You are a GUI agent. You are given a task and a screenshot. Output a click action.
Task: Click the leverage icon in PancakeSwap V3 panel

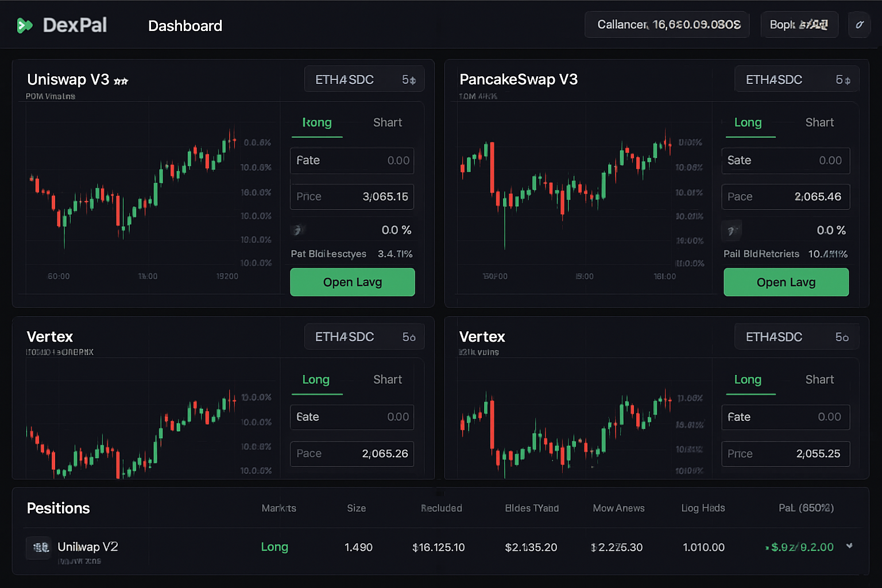731,231
